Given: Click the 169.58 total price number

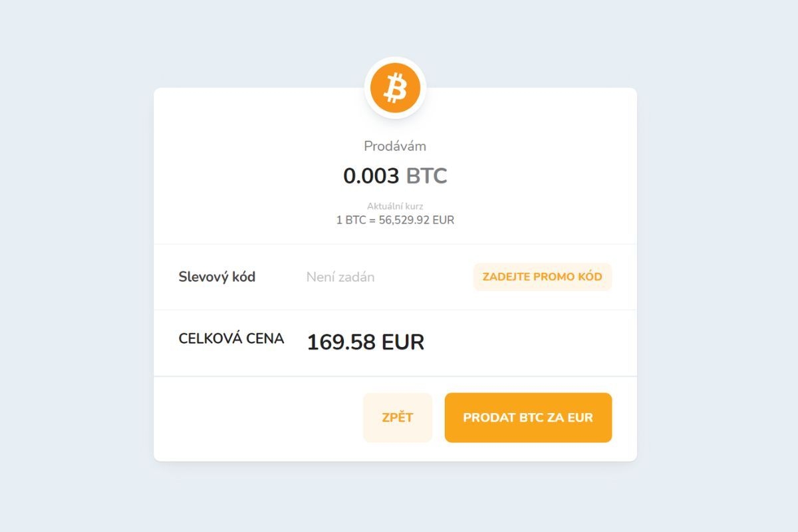Looking at the screenshot, I should point(341,342).
